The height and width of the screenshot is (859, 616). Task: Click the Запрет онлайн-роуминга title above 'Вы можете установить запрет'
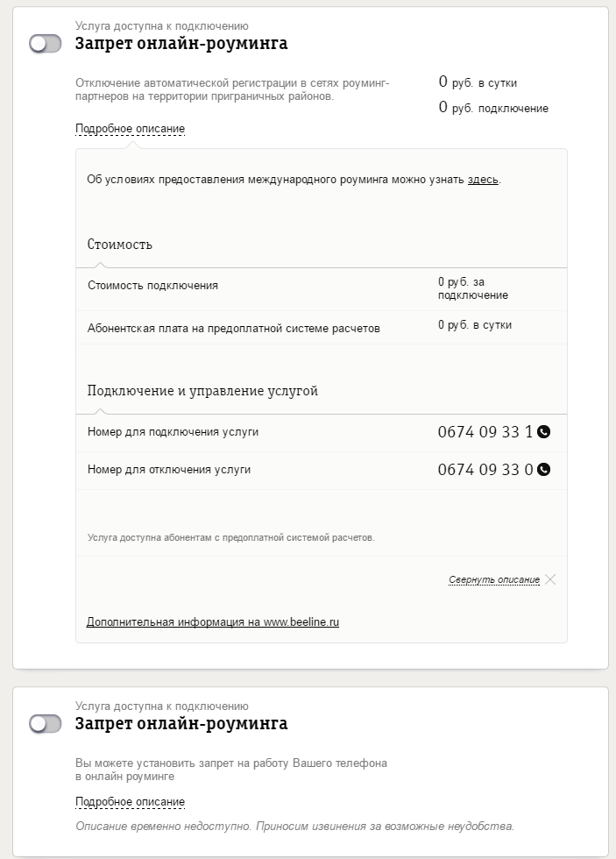[181, 723]
